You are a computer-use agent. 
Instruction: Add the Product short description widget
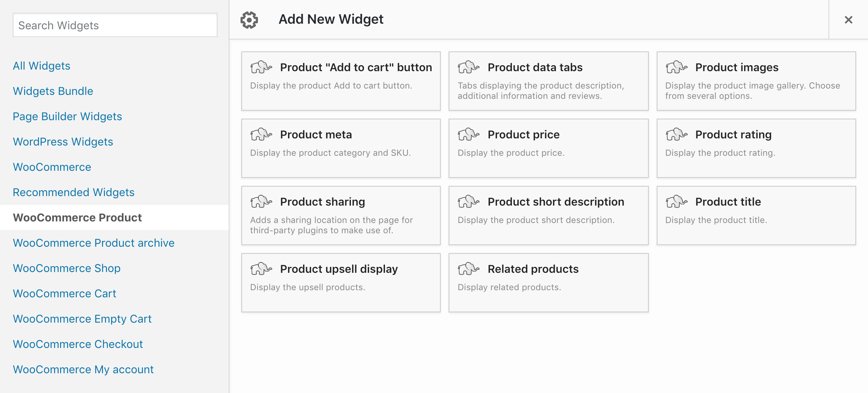[x=548, y=215]
